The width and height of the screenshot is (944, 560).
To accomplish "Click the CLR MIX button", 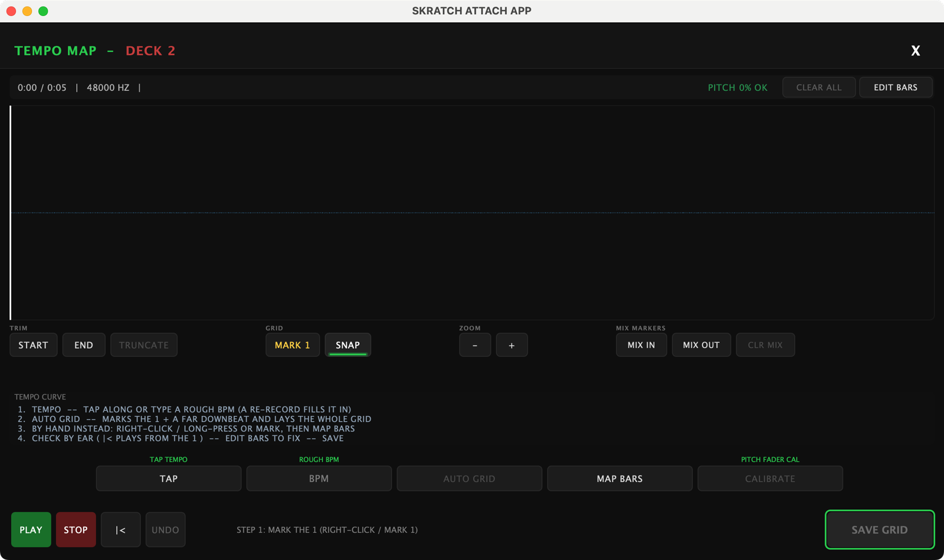I will coord(765,345).
